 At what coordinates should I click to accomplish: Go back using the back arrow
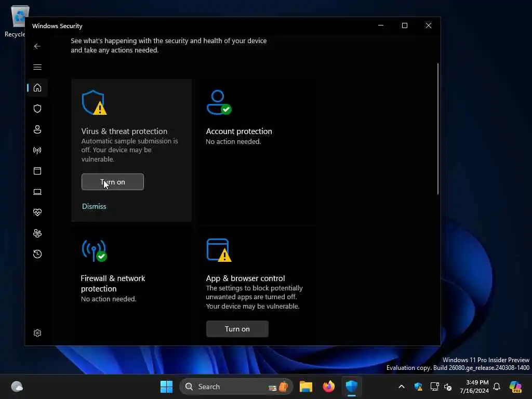pyautogui.click(x=37, y=46)
